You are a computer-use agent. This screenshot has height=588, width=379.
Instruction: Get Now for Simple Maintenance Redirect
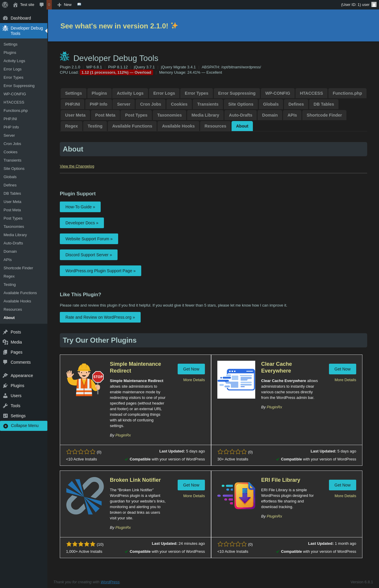pos(191,369)
